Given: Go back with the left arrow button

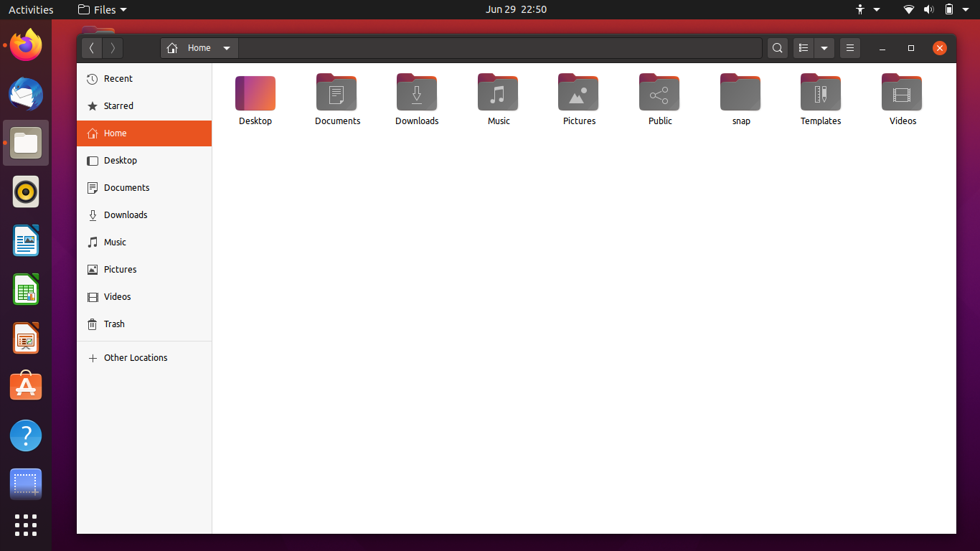Looking at the screenshot, I should click(x=92, y=48).
